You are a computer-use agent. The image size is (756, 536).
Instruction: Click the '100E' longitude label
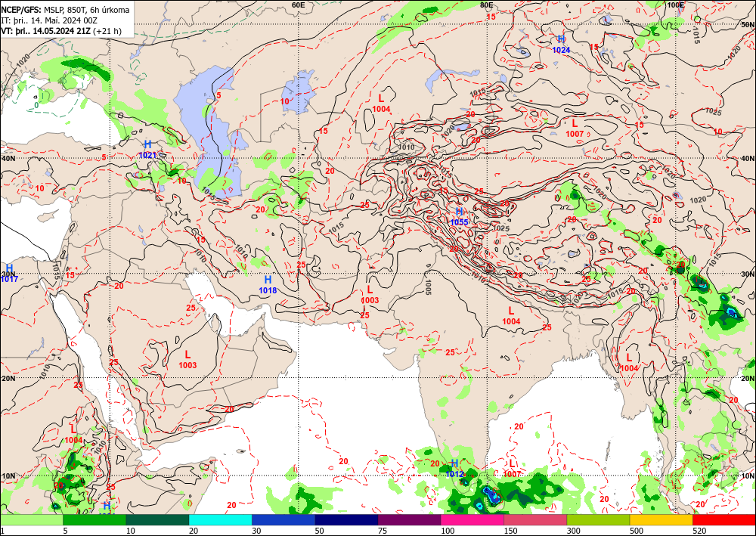676,5
